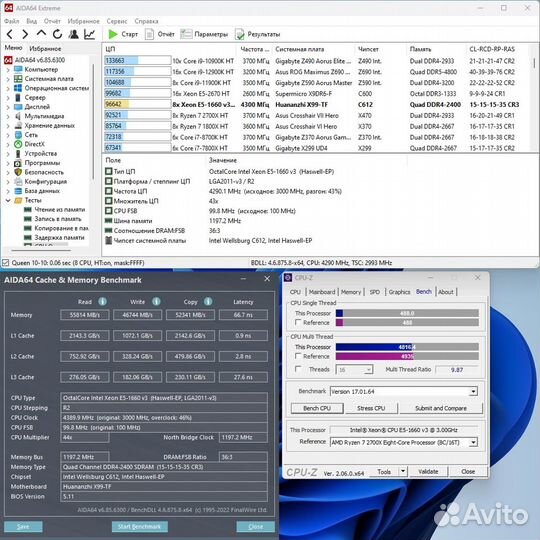Screen dimensions: 540x540
Task: Select Программы in the tree
Action: (42, 163)
